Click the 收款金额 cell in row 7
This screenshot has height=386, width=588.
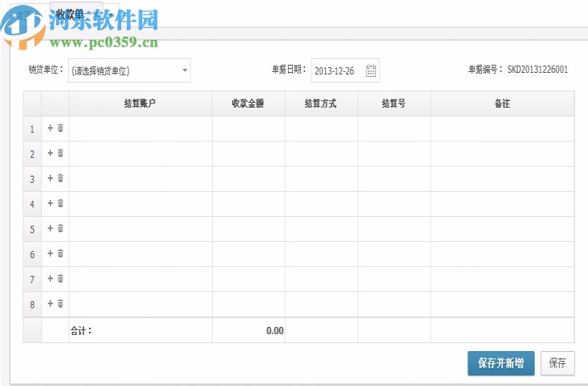pos(248,279)
